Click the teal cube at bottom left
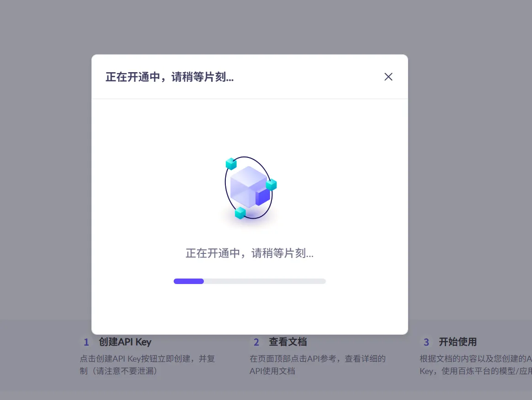 (x=239, y=213)
